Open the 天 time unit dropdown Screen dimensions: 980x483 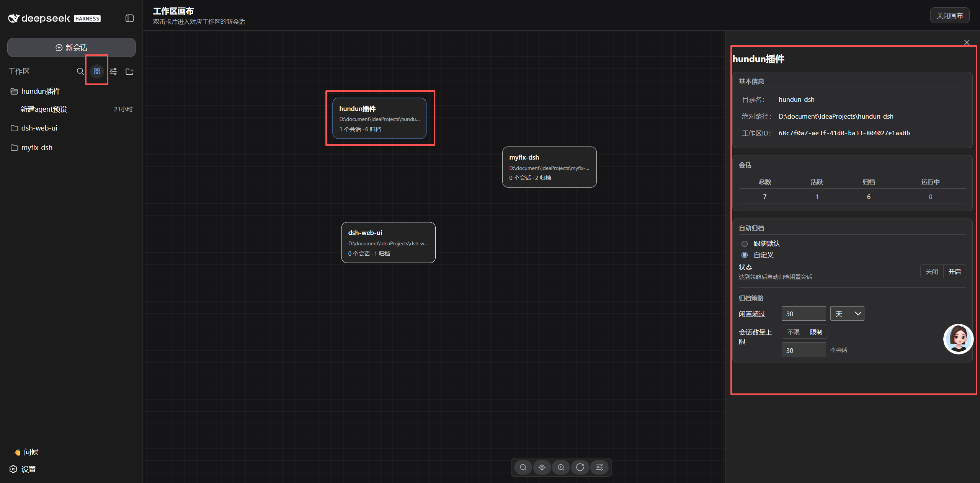tap(847, 313)
